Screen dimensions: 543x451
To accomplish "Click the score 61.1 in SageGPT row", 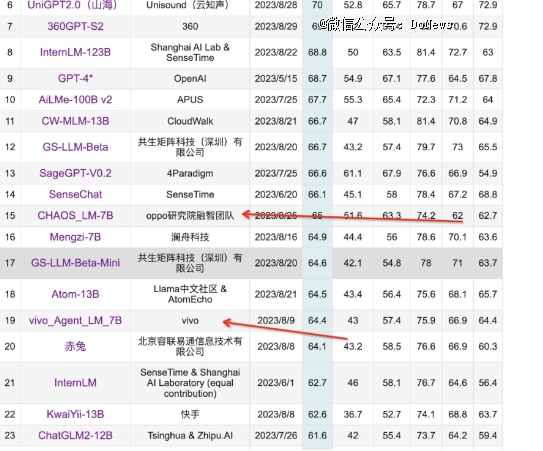I will point(353,173).
